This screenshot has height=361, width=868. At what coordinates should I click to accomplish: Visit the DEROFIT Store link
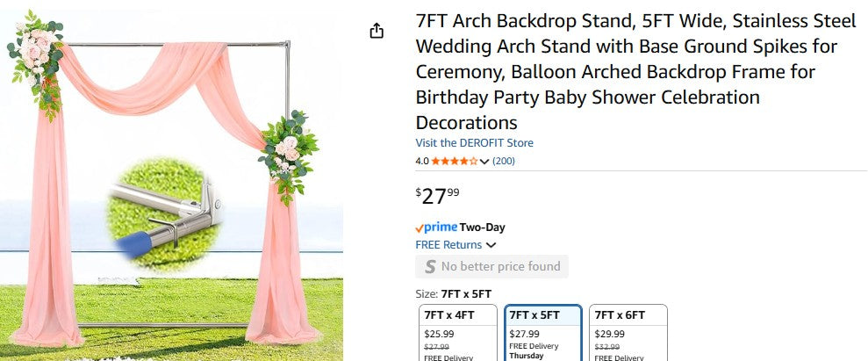(474, 143)
